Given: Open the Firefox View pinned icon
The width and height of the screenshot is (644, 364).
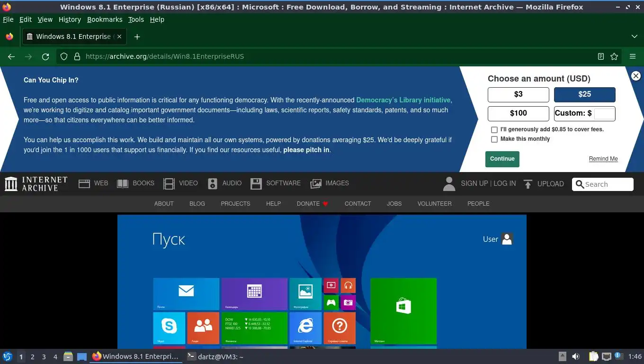Looking at the screenshot, I should tap(9, 36).
